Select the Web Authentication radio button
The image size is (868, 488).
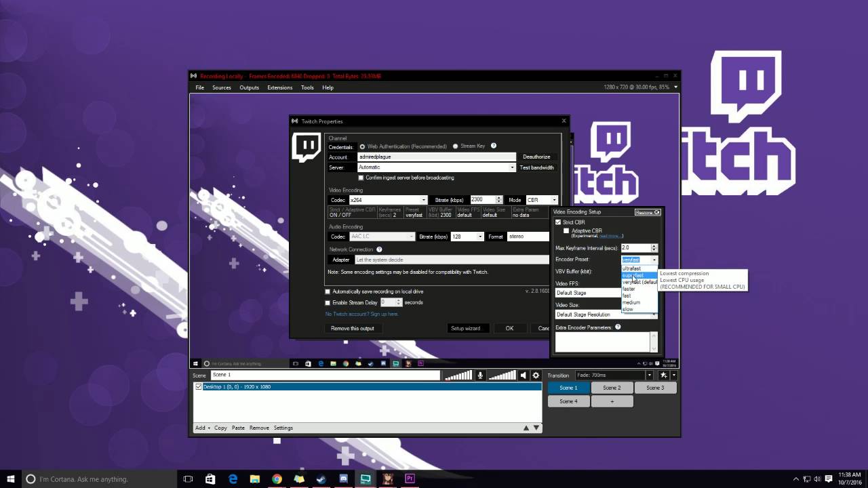(362, 146)
